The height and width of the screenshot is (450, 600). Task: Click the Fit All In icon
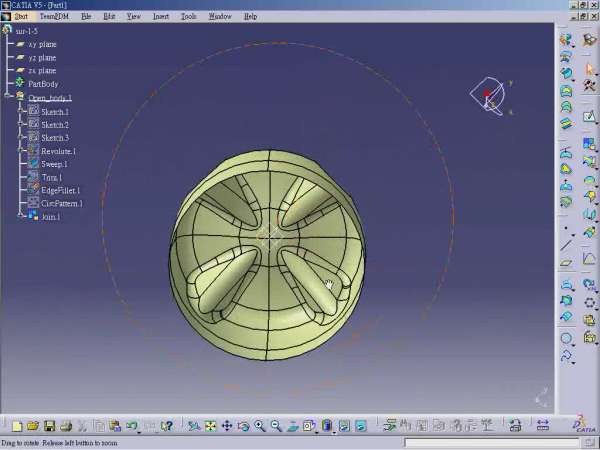click(210, 426)
